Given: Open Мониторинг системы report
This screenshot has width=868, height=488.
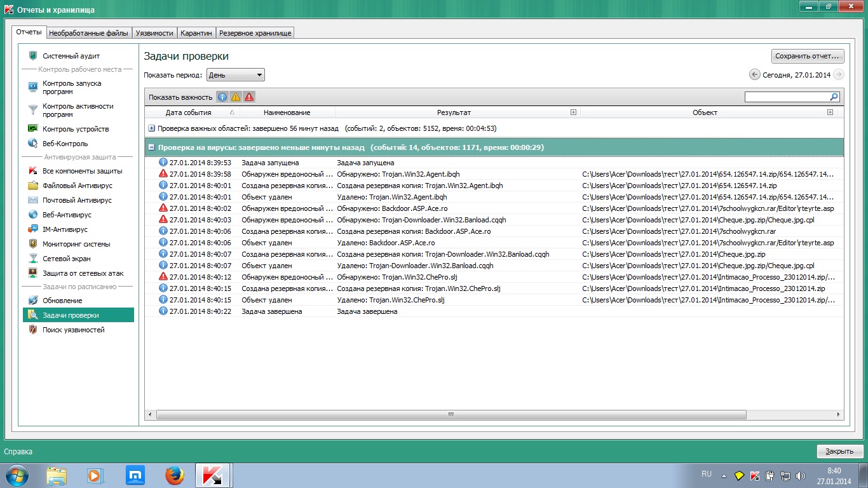Looking at the screenshot, I should pos(76,244).
